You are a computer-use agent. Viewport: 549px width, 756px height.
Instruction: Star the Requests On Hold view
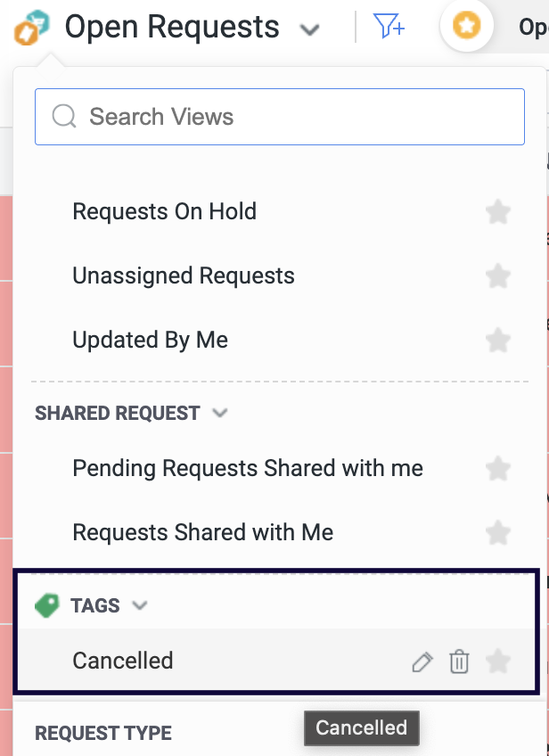pos(498,212)
